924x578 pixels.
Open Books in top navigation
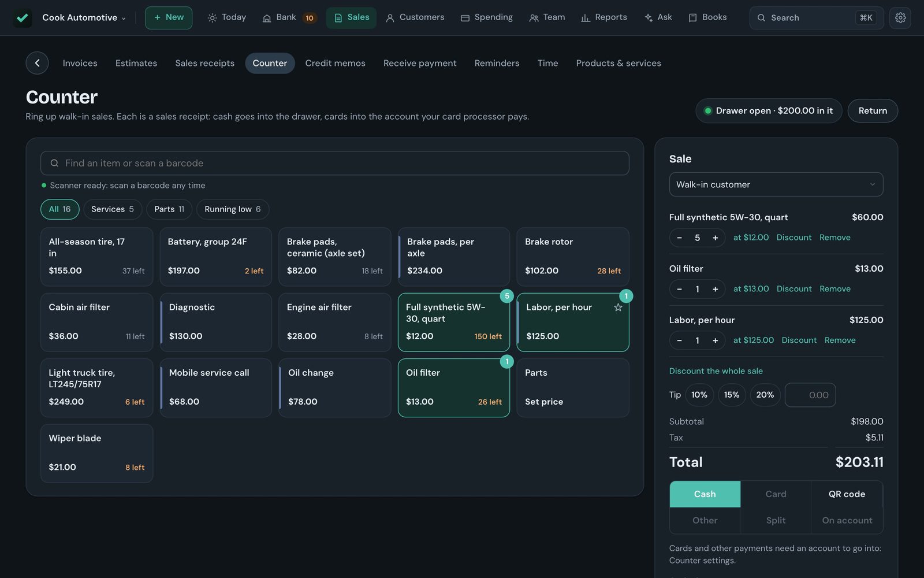point(707,18)
